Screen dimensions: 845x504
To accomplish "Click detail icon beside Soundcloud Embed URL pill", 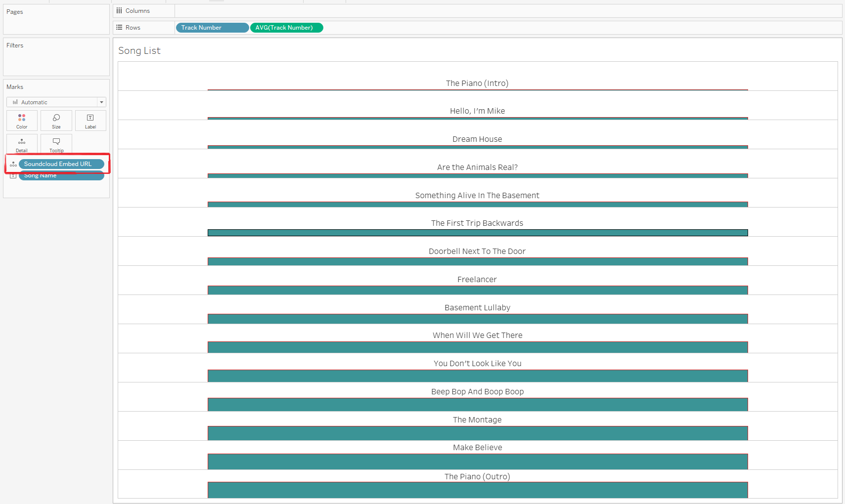I will (13, 164).
